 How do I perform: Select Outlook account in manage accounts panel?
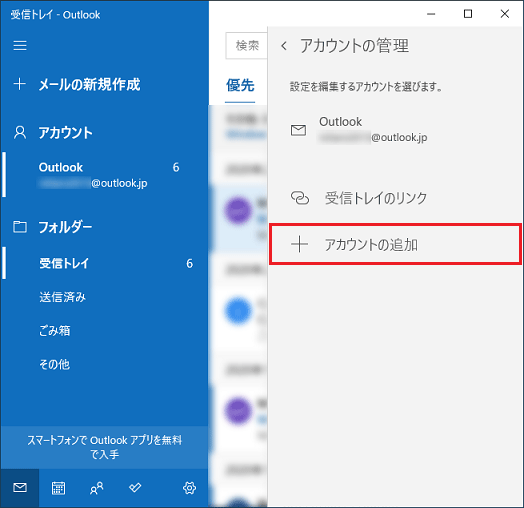tap(395, 130)
